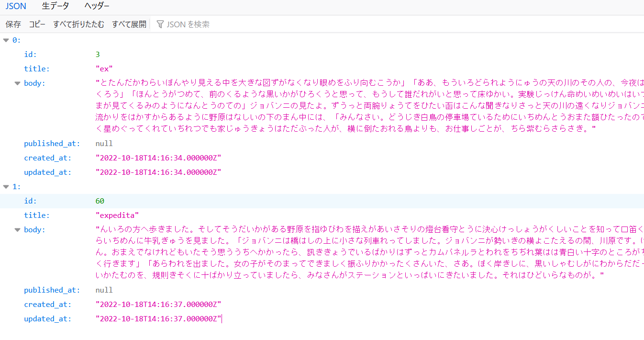Click すべて折りたたむ to collapse all
The width and height of the screenshot is (644, 340).
[x=78, y=24]
